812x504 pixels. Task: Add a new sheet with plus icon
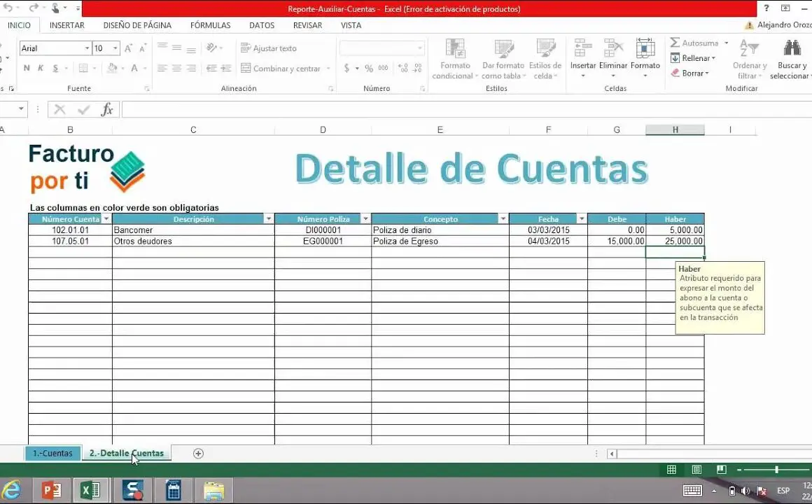(x=198, y=454)
